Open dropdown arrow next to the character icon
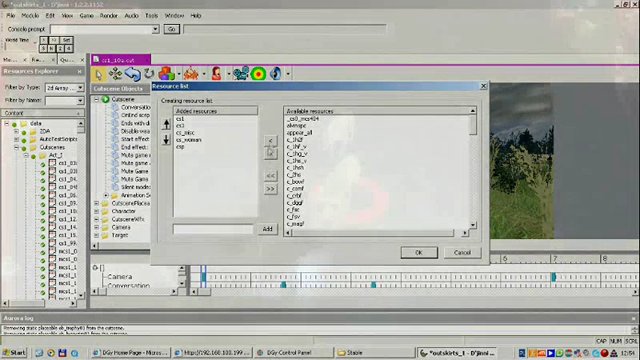The image size is (640, 360). [x=228, y=74]
